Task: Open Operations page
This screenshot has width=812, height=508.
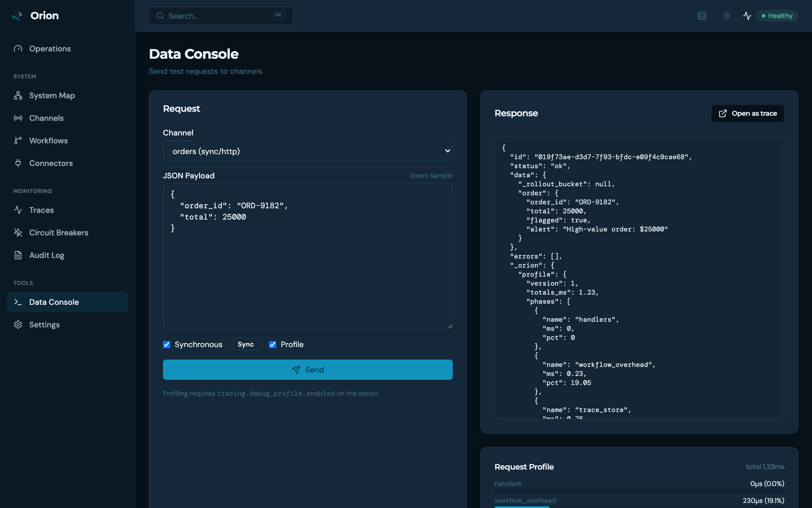Action: click(x=67, y=49)
